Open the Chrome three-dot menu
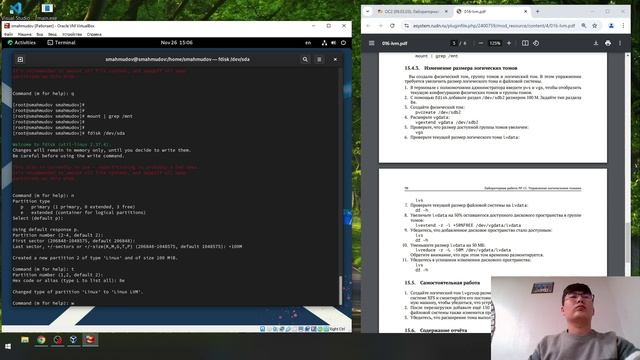This screenshot has height=360, width=640. tap(623, 25)
